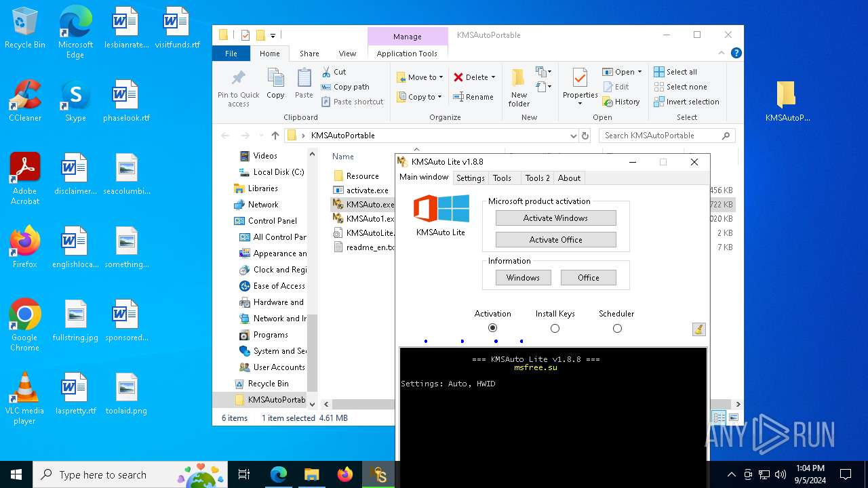868x488 pixels.
Task: Click the msfree.su link in console
Action: coord(536,367)
